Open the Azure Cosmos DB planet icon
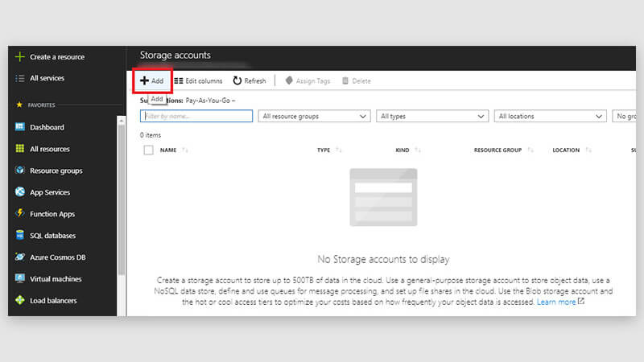The height and width of the screenshot is (362, 644). pyautogui.click(x=19, y=257)
